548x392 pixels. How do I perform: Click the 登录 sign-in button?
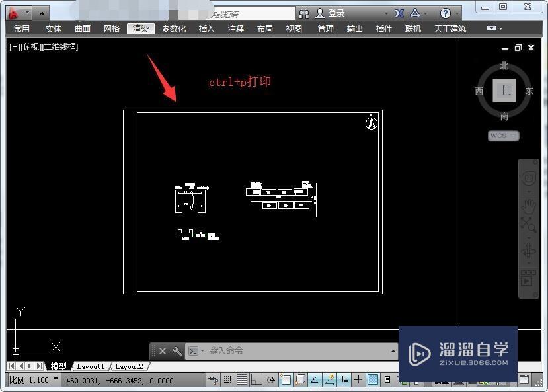[x=331, y=13]
